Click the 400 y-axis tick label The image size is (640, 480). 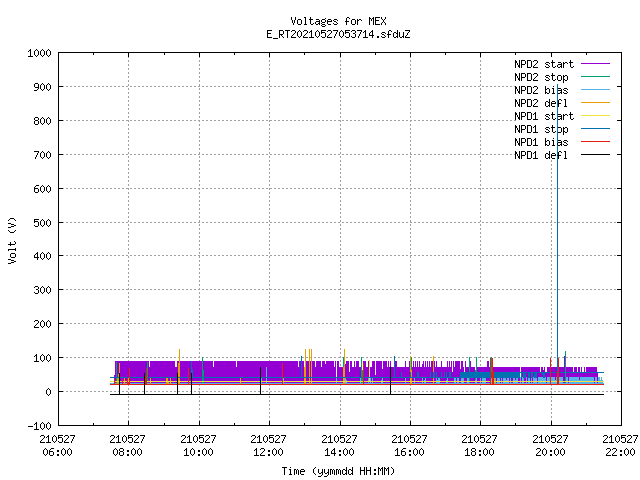click(x=42, y=256)
